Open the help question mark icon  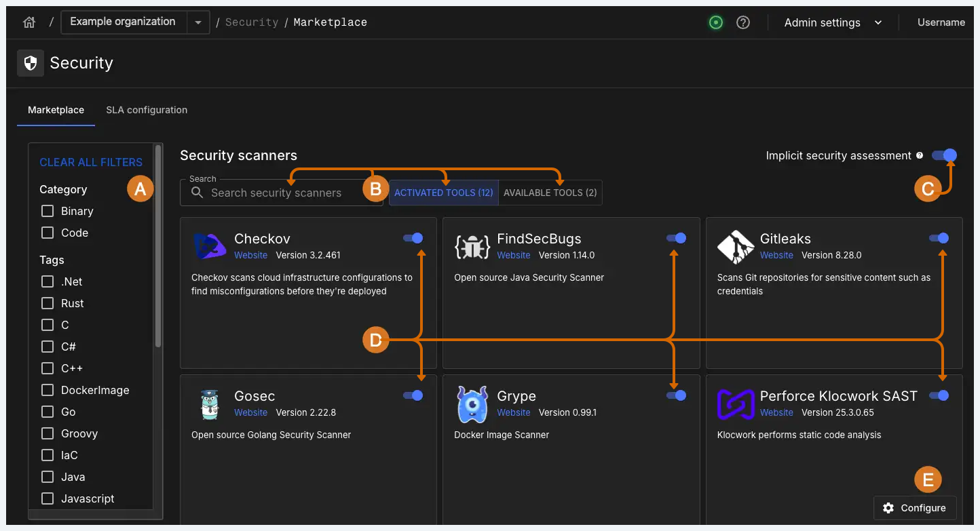(x=743, y=22)
